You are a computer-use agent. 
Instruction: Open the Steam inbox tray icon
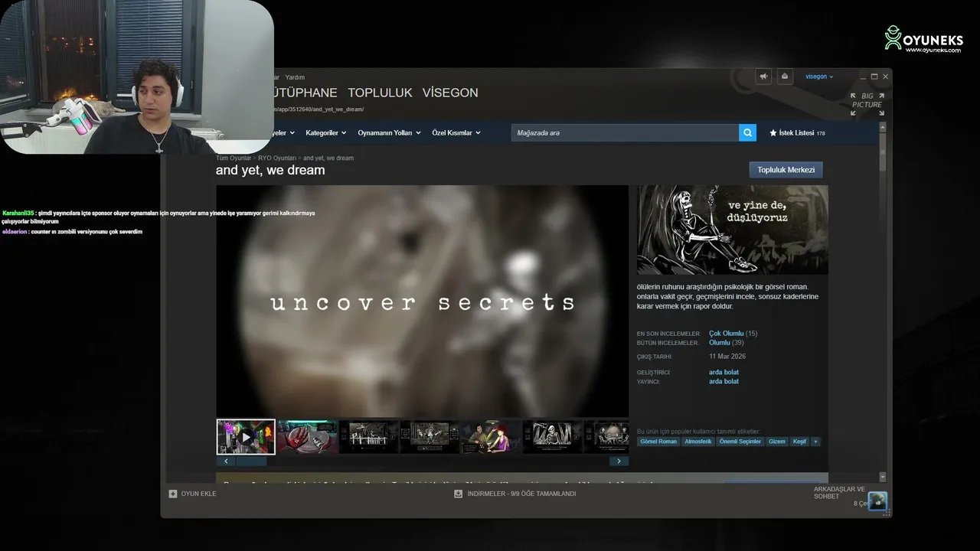(x=785, y=77)
